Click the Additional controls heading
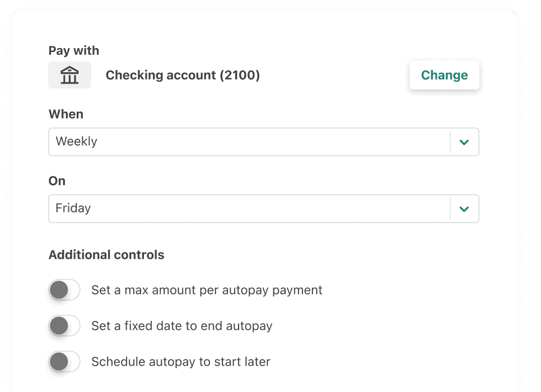 tap(106, 255)
